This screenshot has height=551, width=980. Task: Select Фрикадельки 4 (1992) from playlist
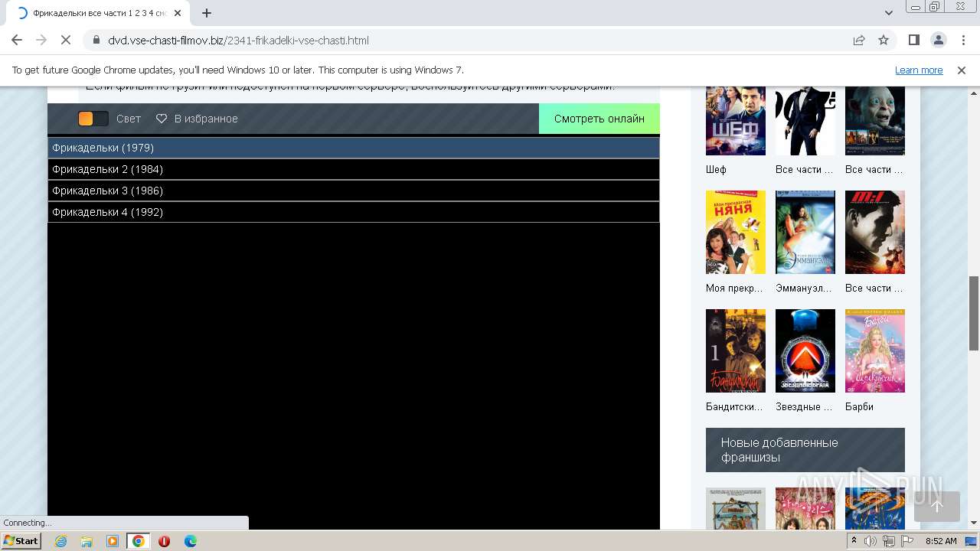coord(354,212)
